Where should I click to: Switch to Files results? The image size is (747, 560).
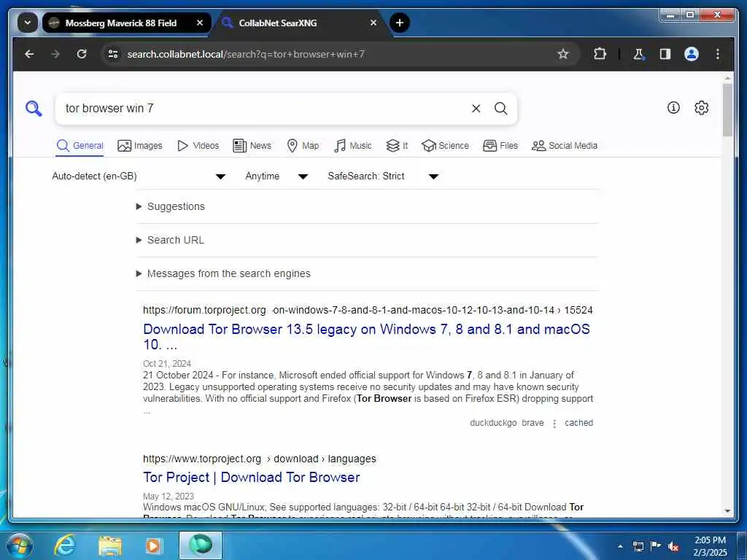point(500,146)
